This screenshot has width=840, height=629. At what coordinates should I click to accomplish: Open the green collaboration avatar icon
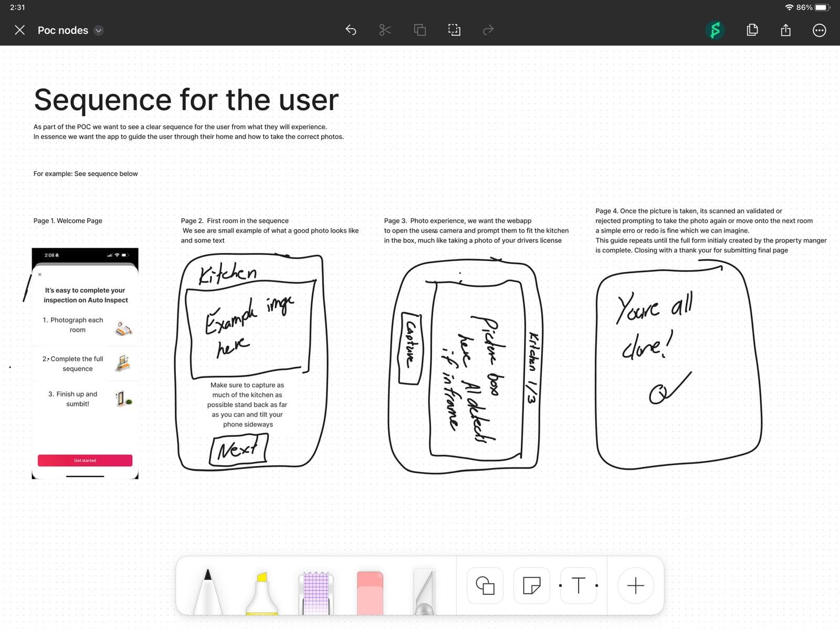point(715,30)
